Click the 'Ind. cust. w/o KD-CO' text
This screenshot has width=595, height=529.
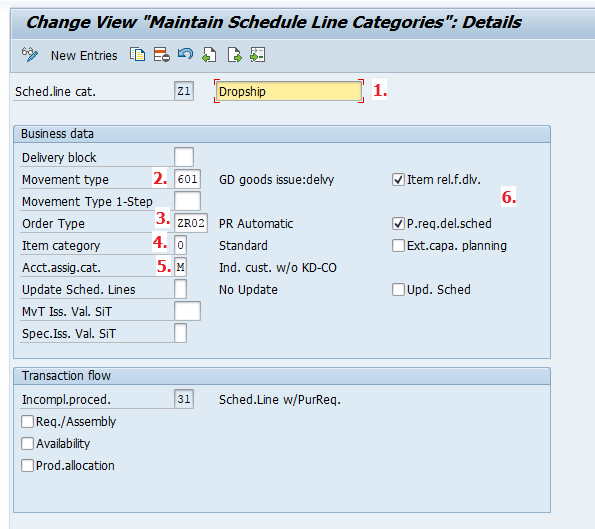click(277, 268)
